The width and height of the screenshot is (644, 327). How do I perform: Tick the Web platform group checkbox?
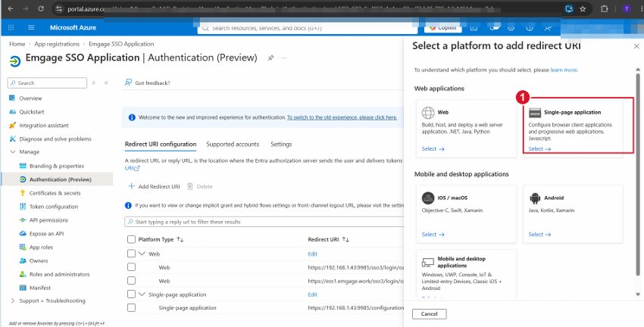point(131,254)
